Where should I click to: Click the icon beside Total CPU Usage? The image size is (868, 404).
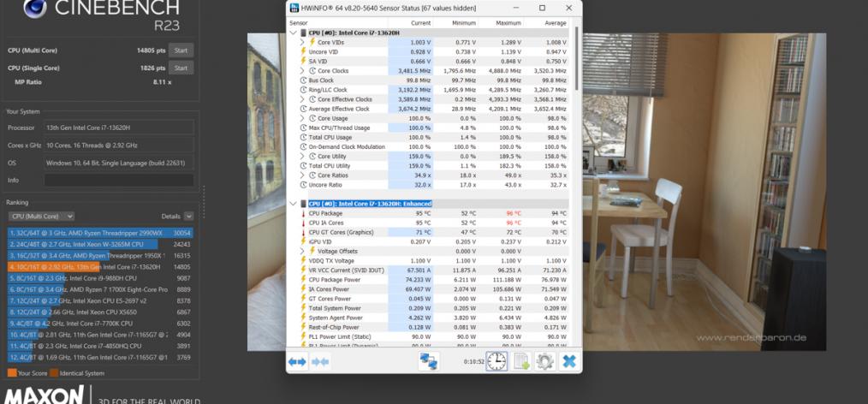[303, 137]
